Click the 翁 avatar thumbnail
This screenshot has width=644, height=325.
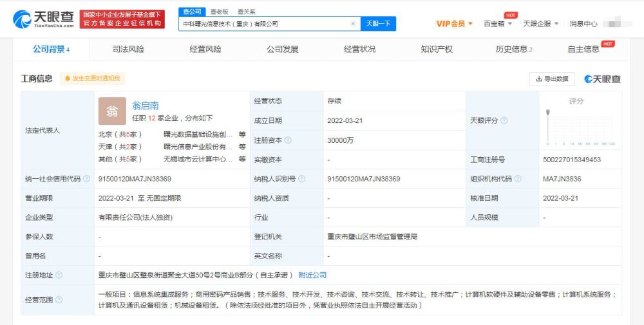(112, 111)
